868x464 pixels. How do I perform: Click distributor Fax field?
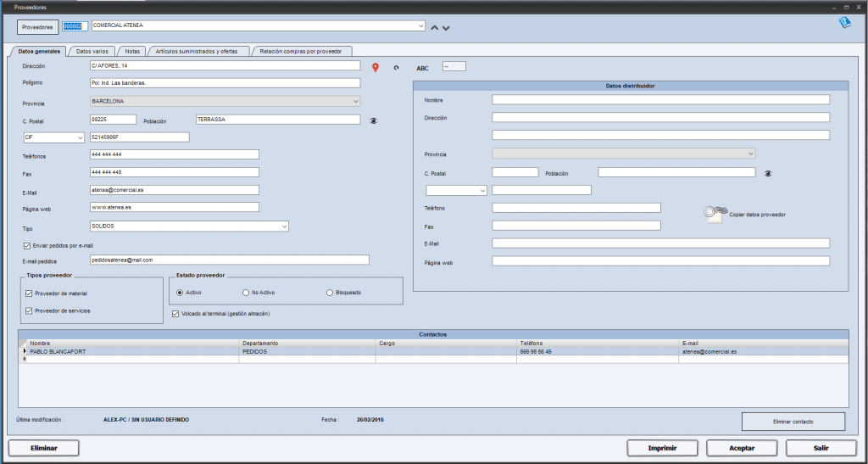576,226
